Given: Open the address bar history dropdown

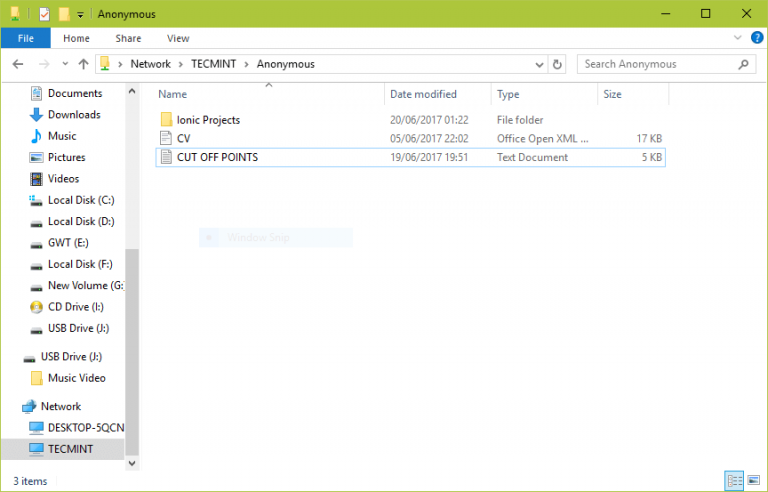Looking at the screenshot, I should coord(538,64).
